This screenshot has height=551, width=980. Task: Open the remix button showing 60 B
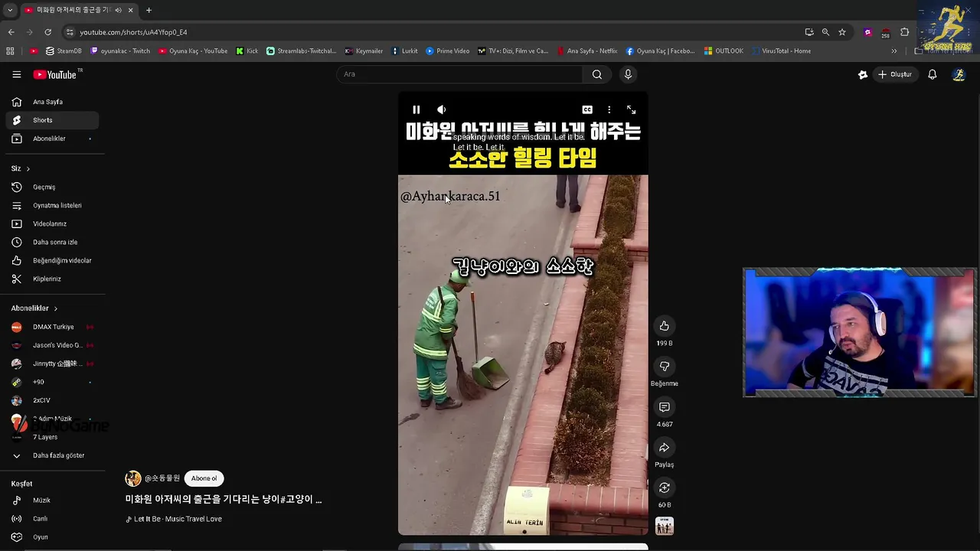coord(664,487)
